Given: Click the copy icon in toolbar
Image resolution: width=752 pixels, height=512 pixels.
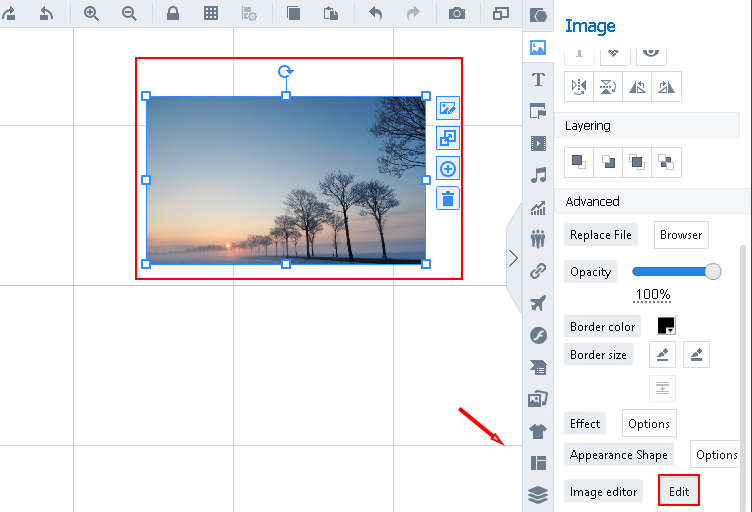Looking at the screenshot, I should tap(293, 13).
